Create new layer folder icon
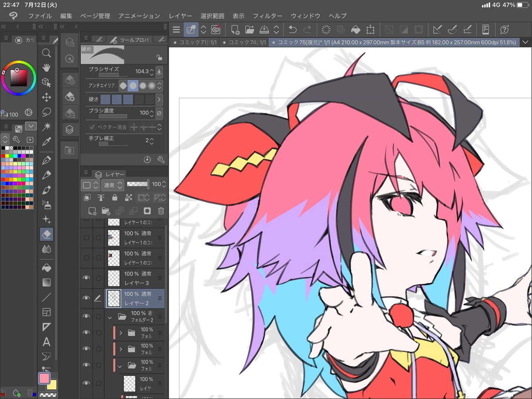Viewport: 532px width, 399px height. tap(106, 211)
